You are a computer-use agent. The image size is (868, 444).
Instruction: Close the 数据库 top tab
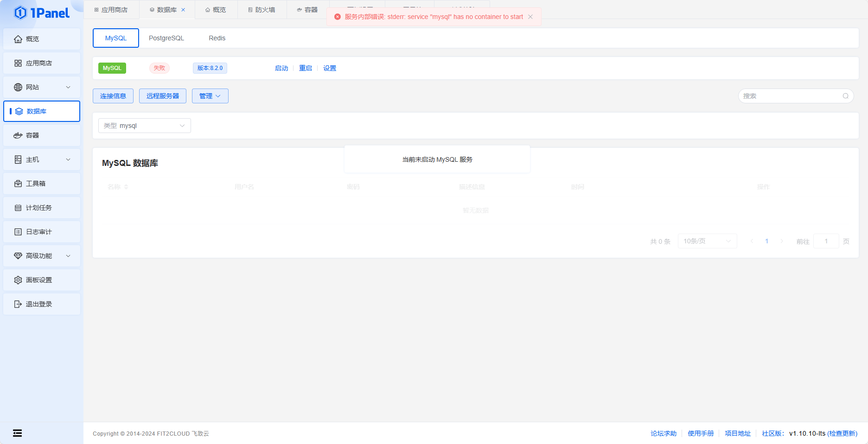point(183,10)
